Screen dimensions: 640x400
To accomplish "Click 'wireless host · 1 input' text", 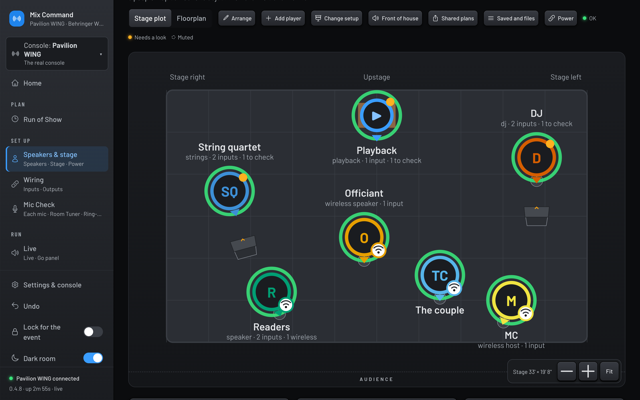I will [x=511, y=345].
